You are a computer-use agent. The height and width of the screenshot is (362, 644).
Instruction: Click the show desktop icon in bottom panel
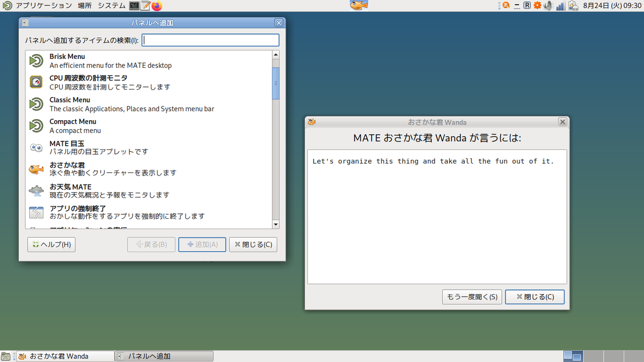point(6,356)
